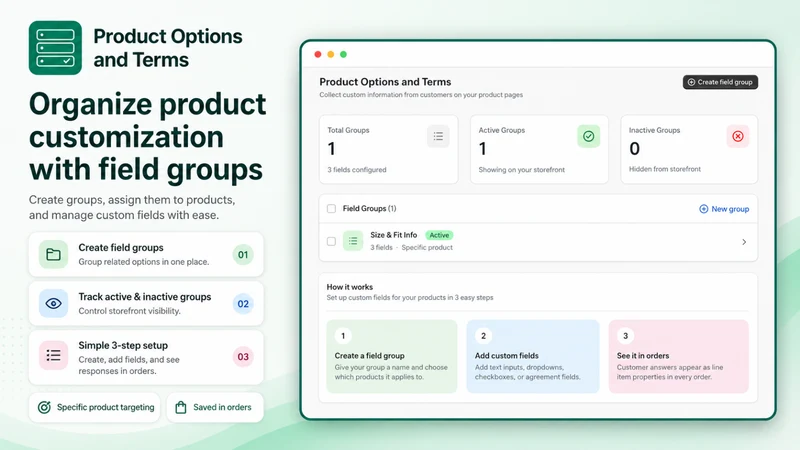This screenshot has width=800, height=450.
Task: Click the red close dot in the window
Action: coord(318,54)
